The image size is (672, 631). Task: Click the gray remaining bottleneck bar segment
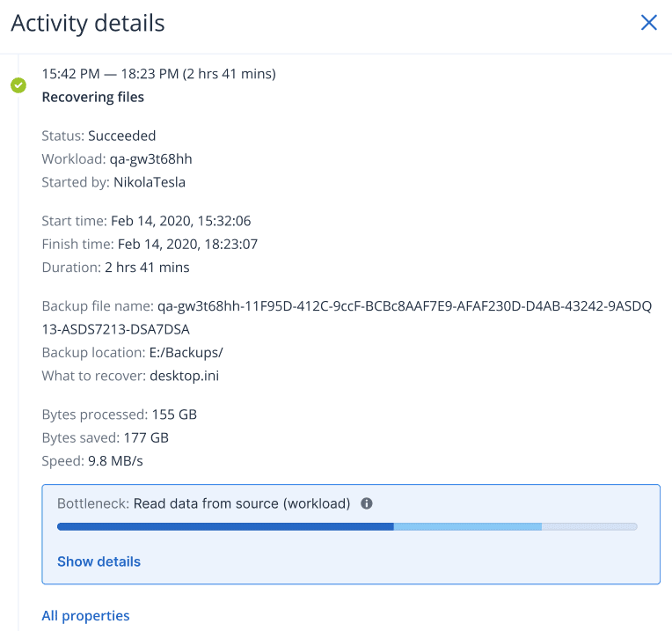(x=589, y=526)
